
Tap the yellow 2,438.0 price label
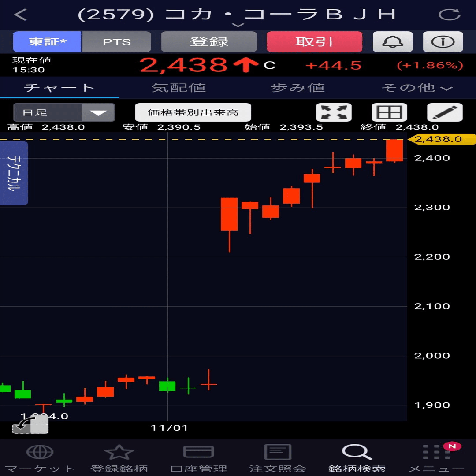coord(441,139)
